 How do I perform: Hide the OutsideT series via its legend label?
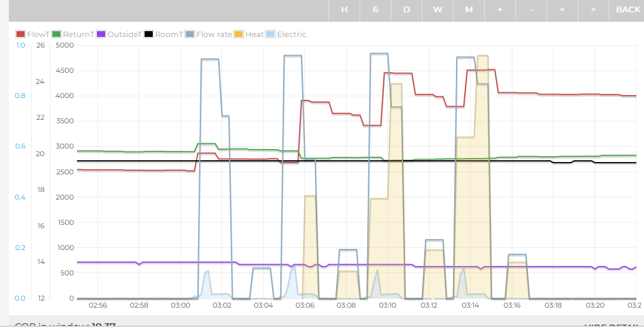(124, 35)
